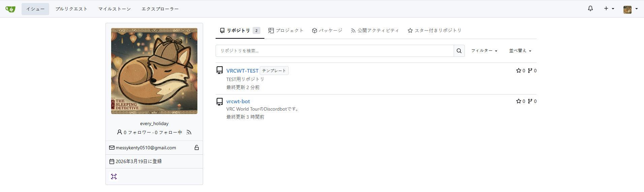The width and height of the screenshot is (644, 192).
Task: Open the プルリクエスト menu item
Action: pos(71,9)
